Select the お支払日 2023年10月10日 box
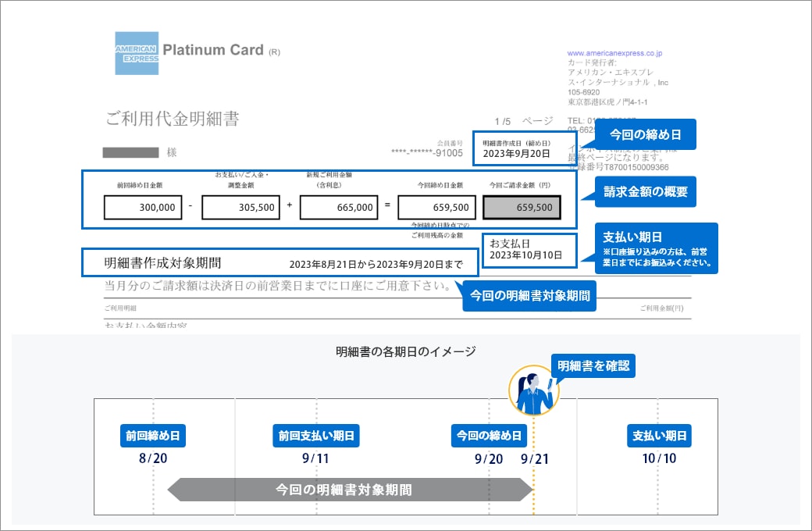The height and width of the screenshot is (531, 812). [x=529, y=250]
